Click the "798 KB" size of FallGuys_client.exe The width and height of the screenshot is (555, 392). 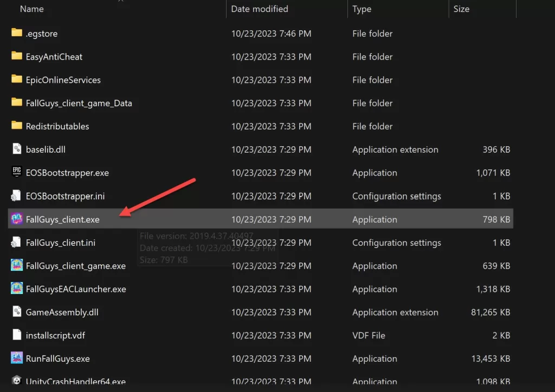[496, 219]
